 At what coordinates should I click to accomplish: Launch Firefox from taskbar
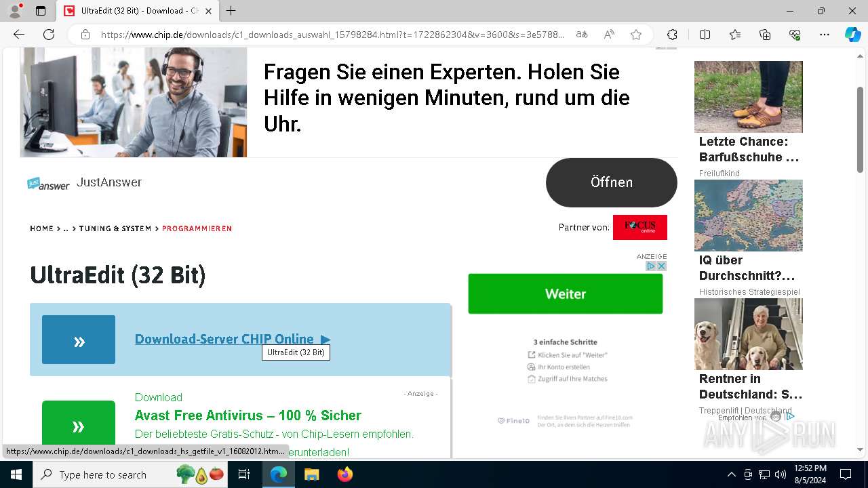pyautogui.click(x=344, y=474)
